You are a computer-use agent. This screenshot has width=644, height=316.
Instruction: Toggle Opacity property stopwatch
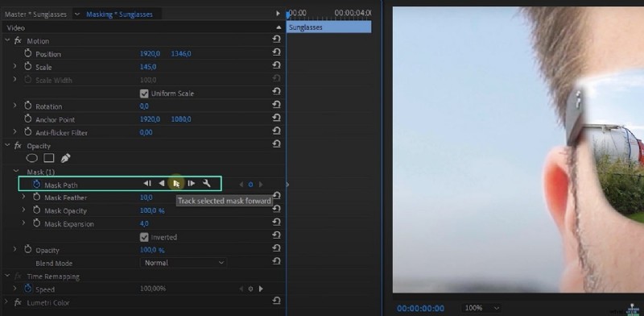click(28, 250)
